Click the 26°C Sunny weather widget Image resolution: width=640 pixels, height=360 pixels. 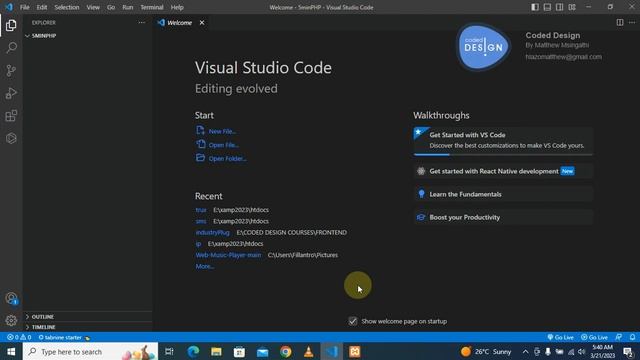486,351
